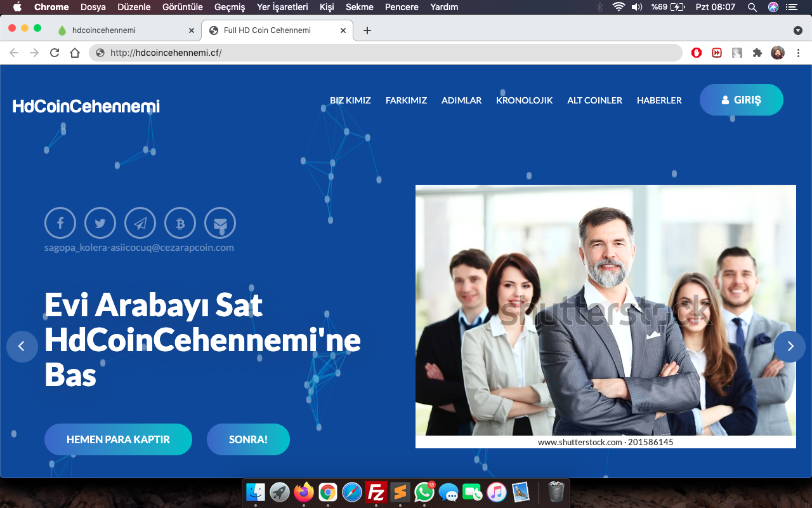Open the Geçmiş menu
Screen dimensions: 812x508
click(230, 7)
